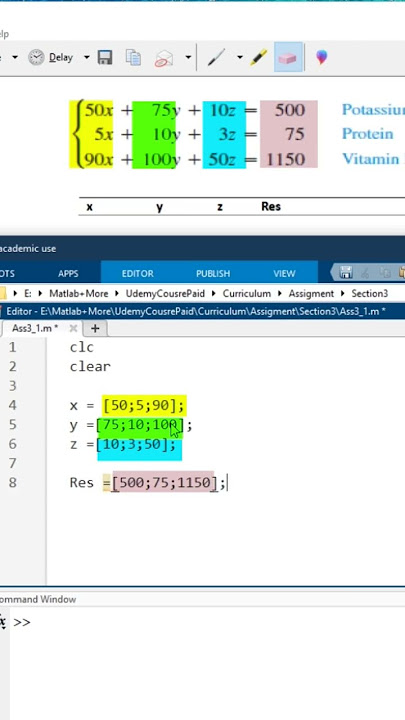Select the yellow Highlighter tool

[x=259, y=57]
